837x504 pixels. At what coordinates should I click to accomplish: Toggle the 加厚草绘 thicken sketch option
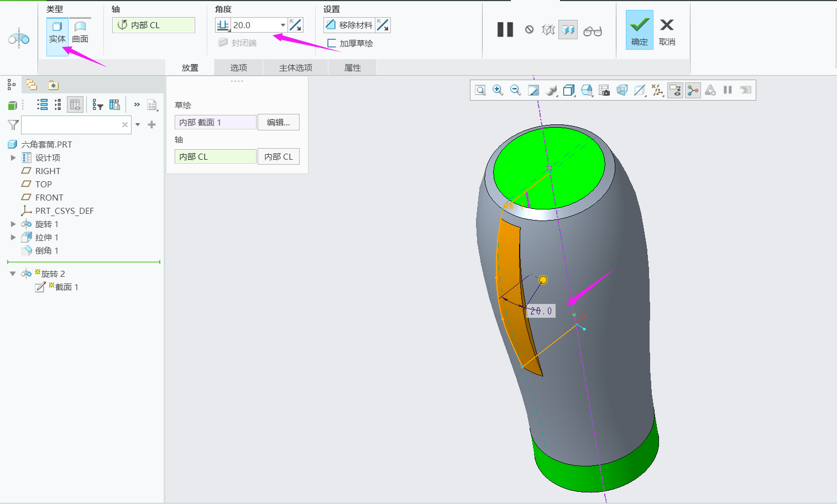coord(350,43)
